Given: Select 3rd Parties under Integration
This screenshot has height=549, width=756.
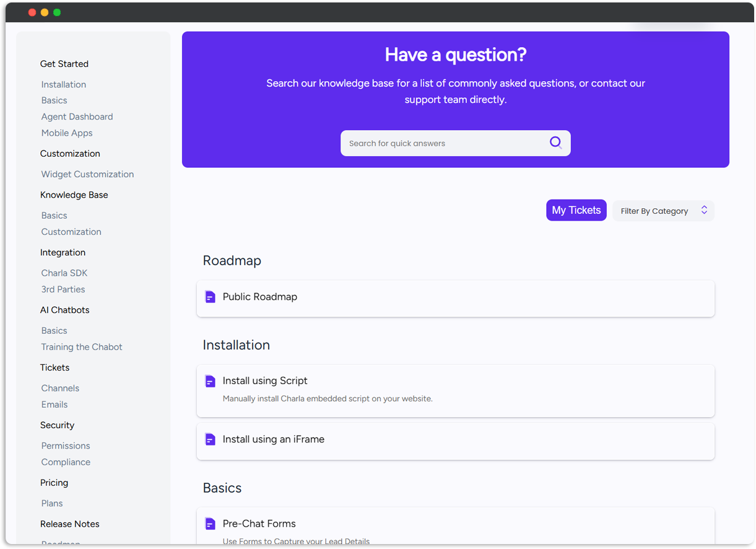Looking at the screenshot, I should coord(63,289).
